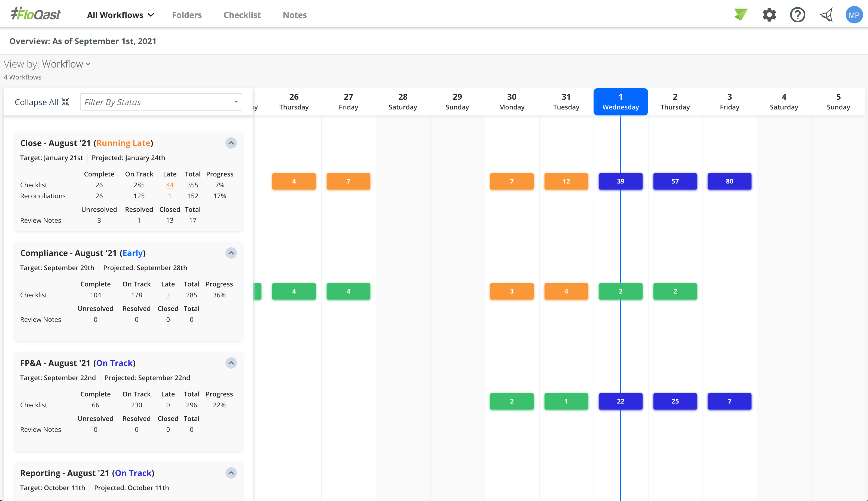
Task: Go to the Notes tab
Action: click(295, 15)
